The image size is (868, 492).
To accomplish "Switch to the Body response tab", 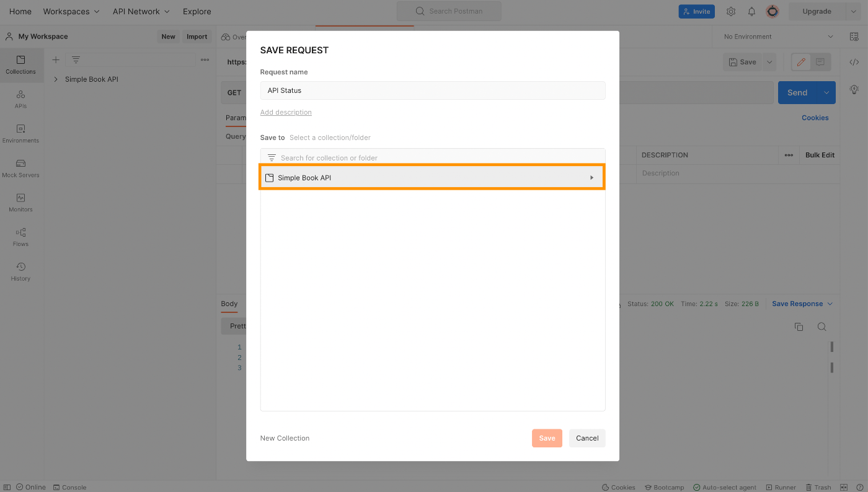I will (x=229, y=304).
